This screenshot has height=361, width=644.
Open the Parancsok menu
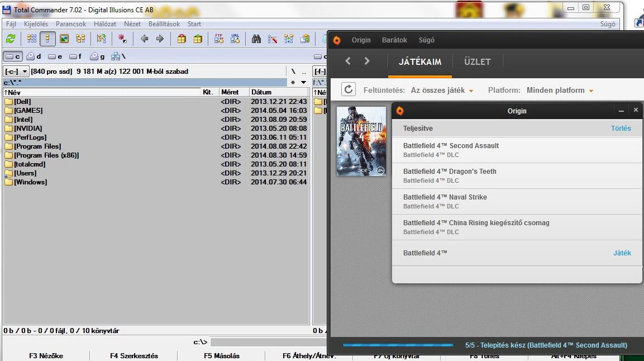70,24
